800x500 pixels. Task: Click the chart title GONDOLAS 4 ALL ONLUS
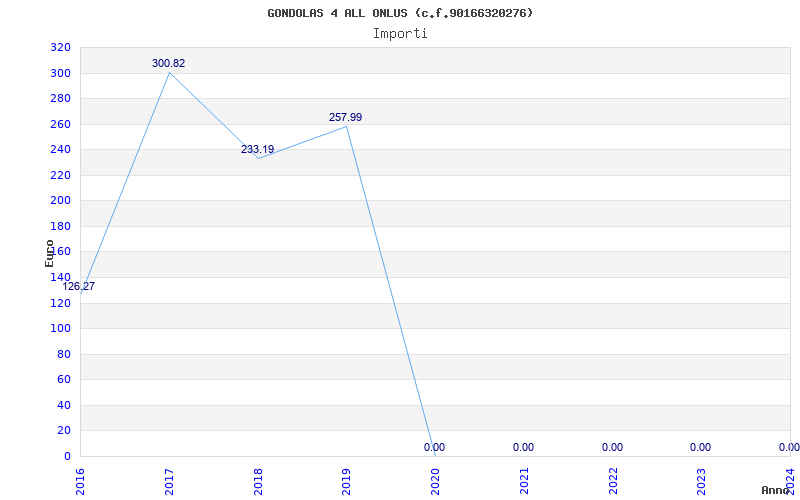coord(400,13)
